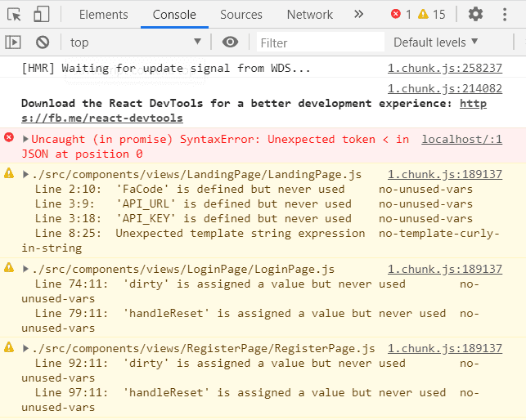Viewport: 526px width, 420px height.
Task: Switch to the Network tab
Action: pos(309,14)
